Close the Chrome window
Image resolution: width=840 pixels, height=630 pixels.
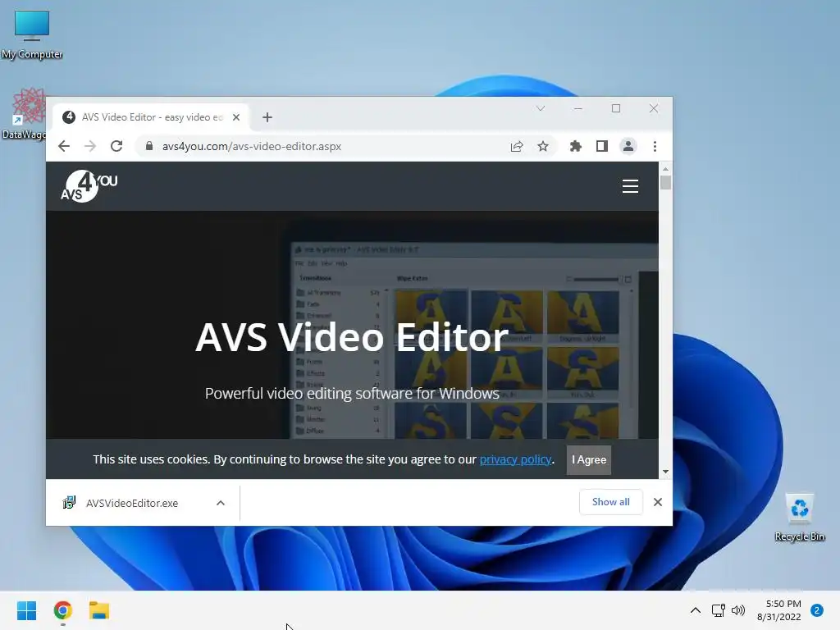point(654,109)
